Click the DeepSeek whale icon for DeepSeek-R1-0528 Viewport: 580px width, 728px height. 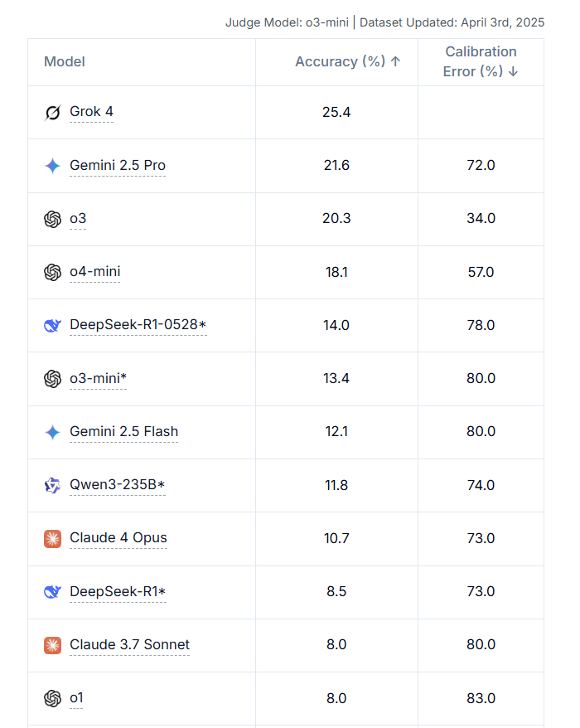[x=52, y=326]
